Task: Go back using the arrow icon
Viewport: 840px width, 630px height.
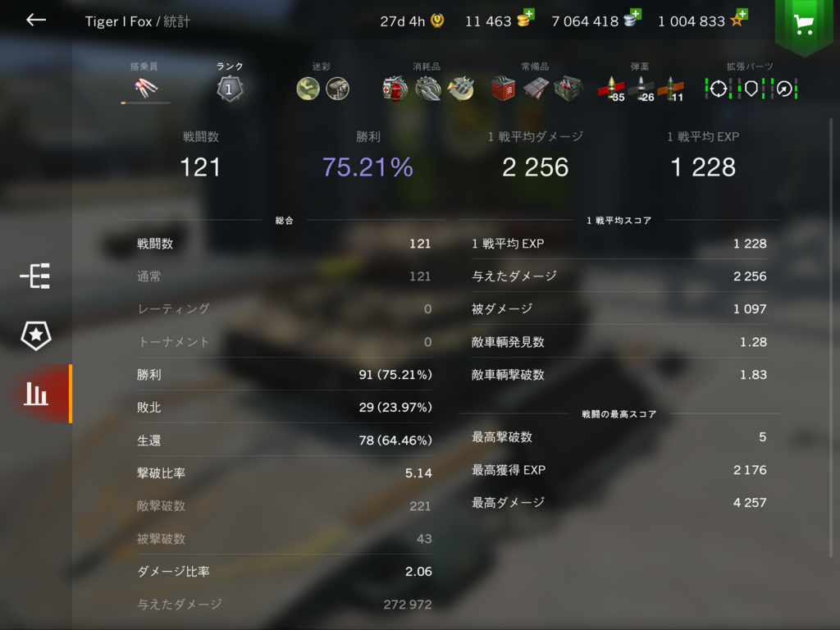Action: point(36,21)
